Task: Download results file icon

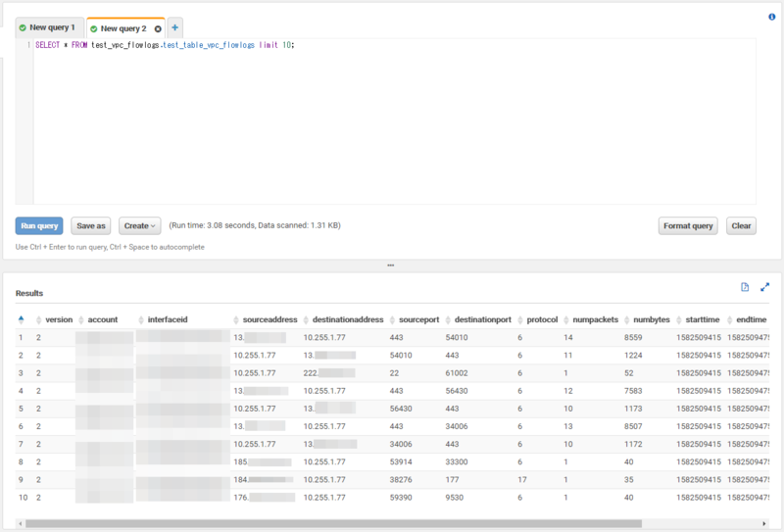Action: (745, 287)
